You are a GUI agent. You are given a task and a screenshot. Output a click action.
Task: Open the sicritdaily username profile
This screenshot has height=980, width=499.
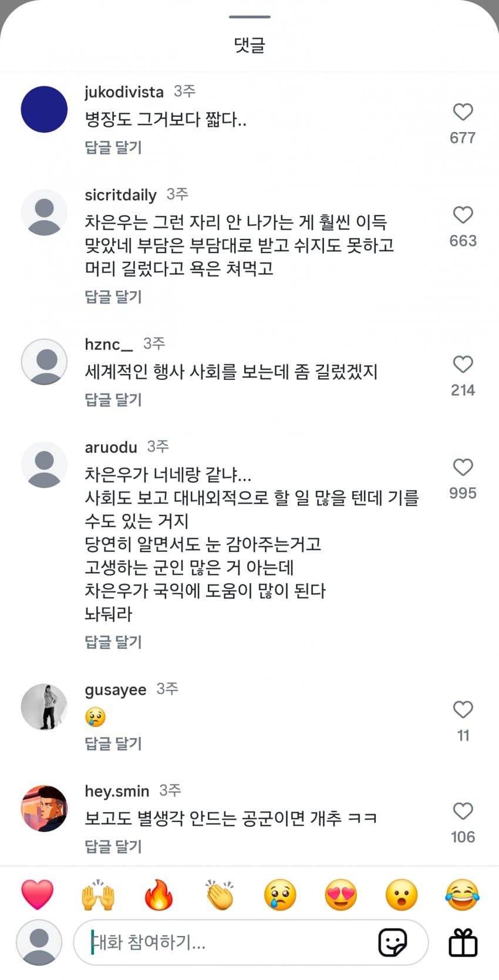pos(120,195)
